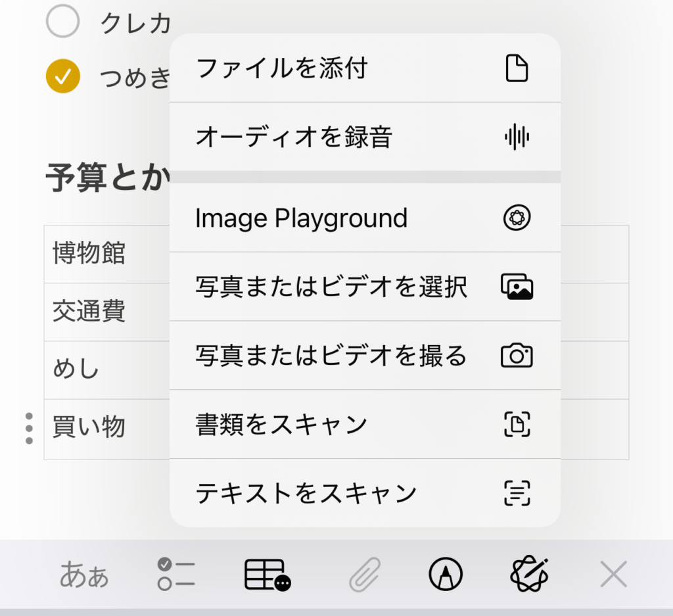The height and width of the screenshot is (616, 673).
Task: Tap the waveform audio icon
Action: 517,137
